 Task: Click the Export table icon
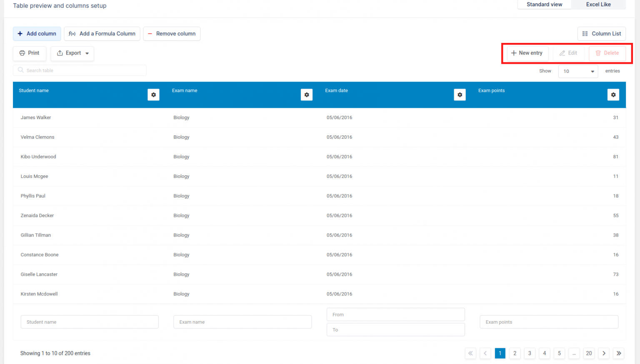[x=60, y=53]
